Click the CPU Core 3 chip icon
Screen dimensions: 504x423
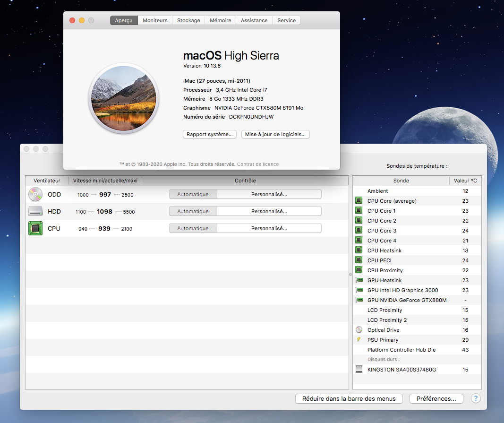coord(359,230)
